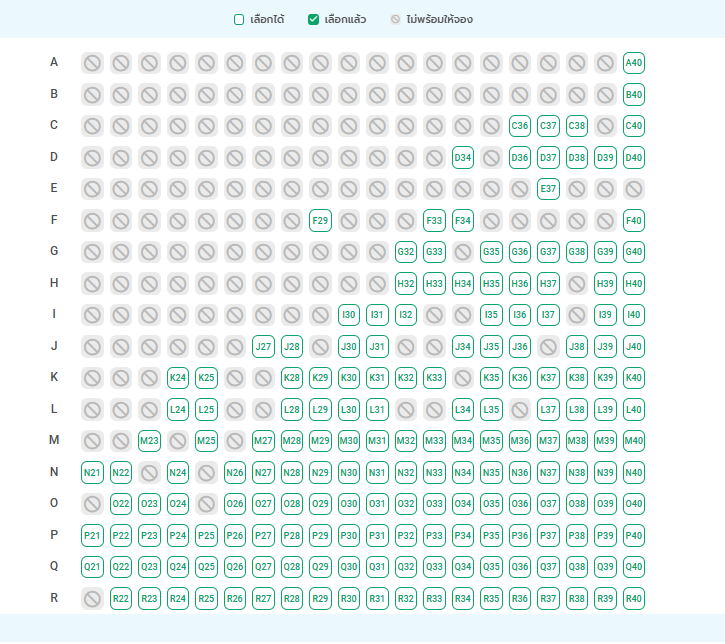Select seat C38

click(577, 126)
